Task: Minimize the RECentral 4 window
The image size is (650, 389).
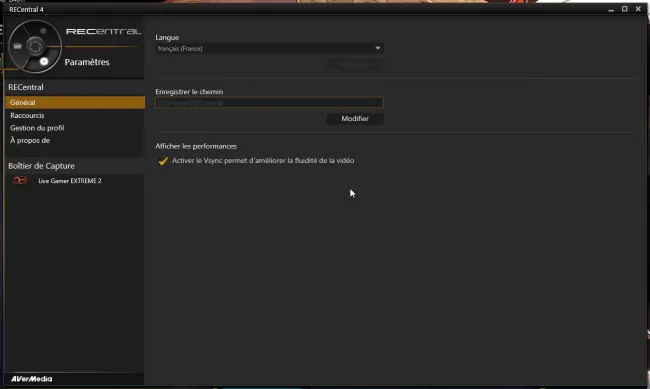Action: pyautogui.click(x=611, y=10)
